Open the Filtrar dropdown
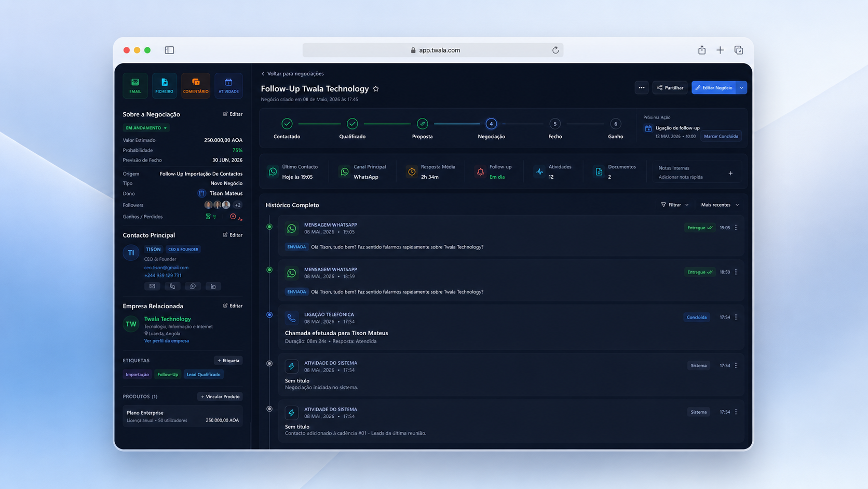 coord(675,205)
